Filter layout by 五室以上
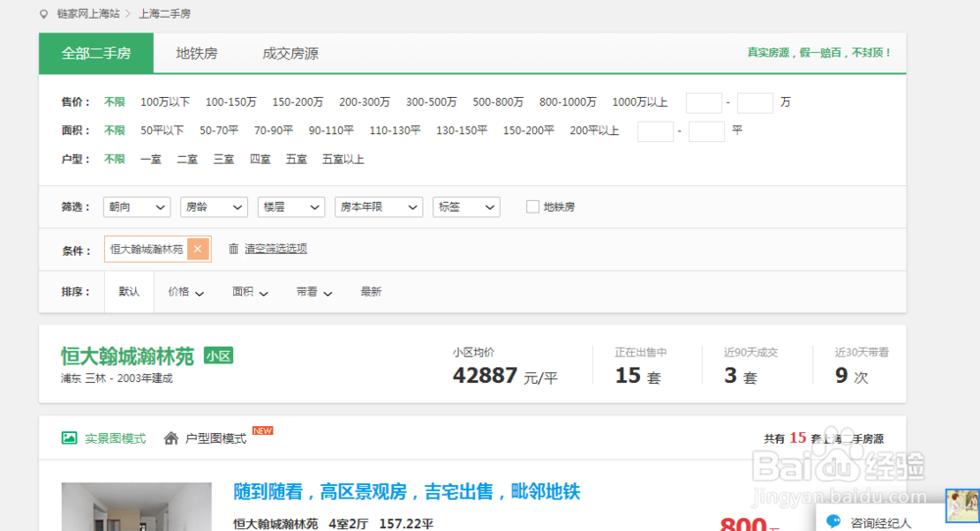The width and height of the screenshot is (980, 531). (x=343, y=160)
